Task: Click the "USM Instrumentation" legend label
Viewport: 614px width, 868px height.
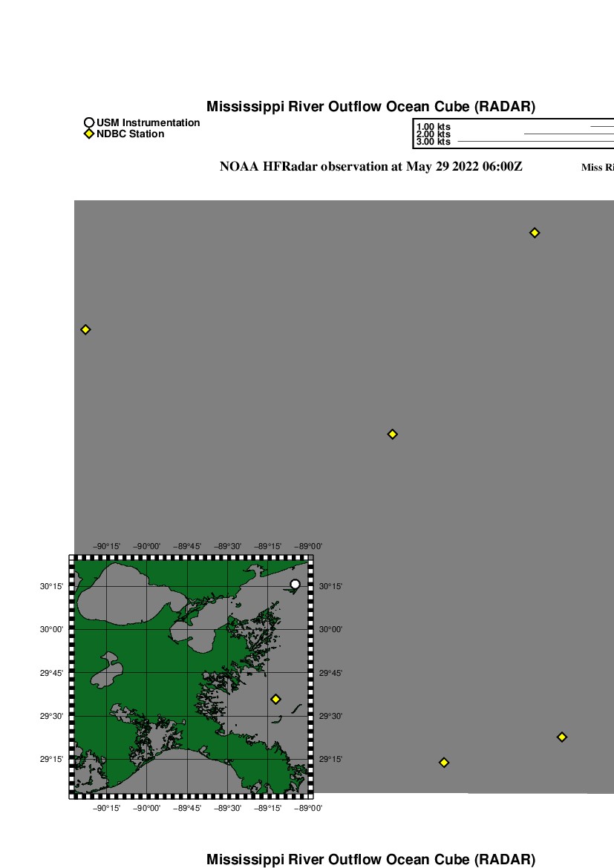Action: (x=148, y=122)
